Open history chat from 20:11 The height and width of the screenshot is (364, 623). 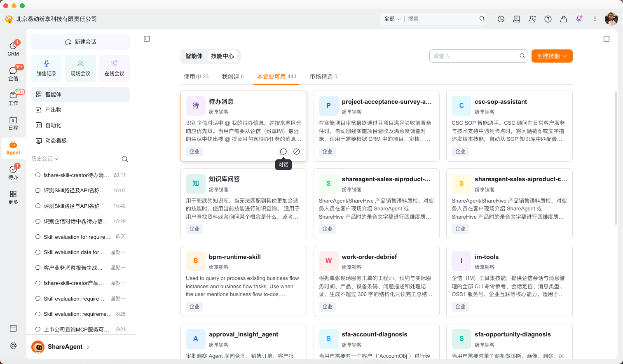80,175
